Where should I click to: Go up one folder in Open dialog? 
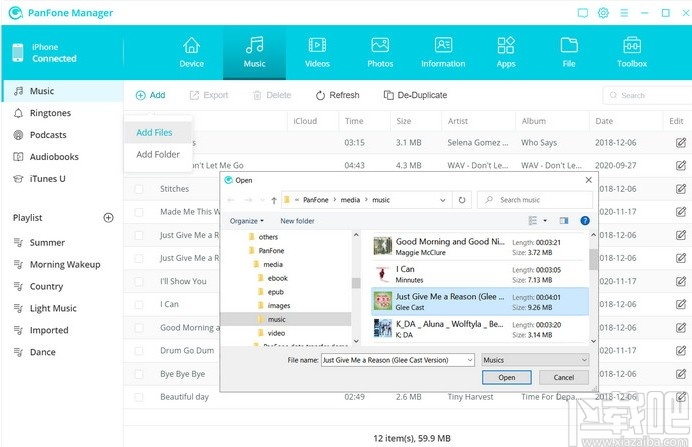(274, 200)
